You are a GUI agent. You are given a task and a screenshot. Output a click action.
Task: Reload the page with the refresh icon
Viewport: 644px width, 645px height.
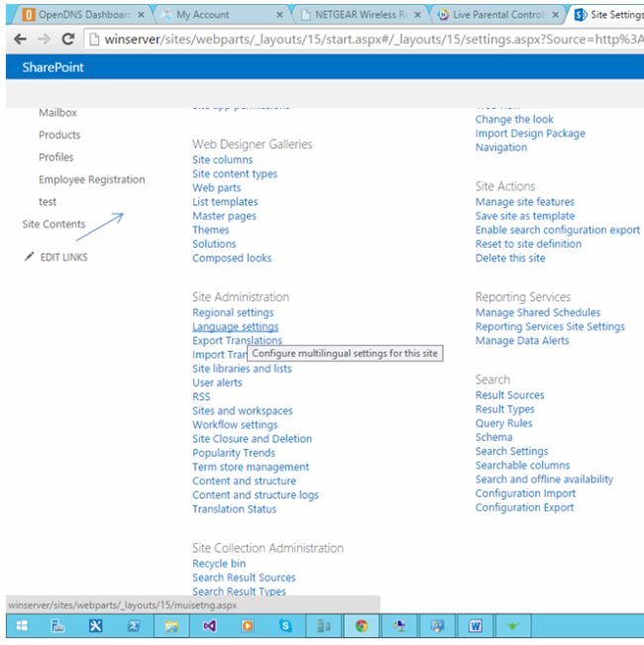(x=67, y=39)
